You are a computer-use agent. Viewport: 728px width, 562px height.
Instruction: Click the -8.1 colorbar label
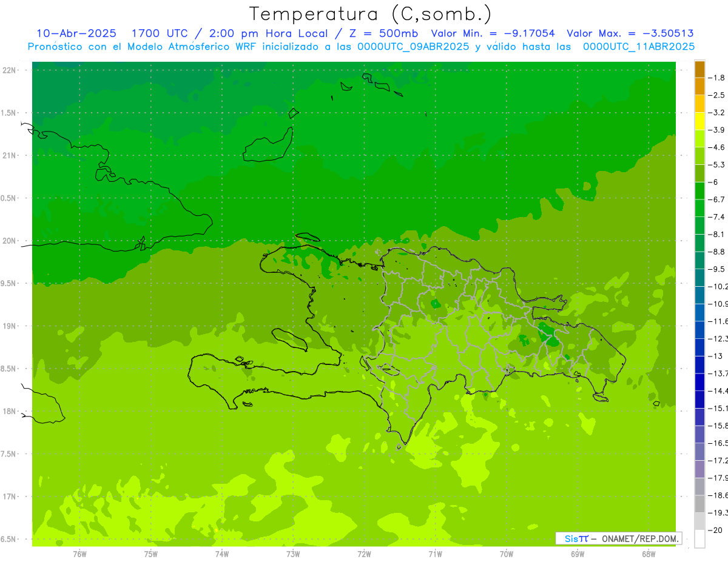coord(717,234)
